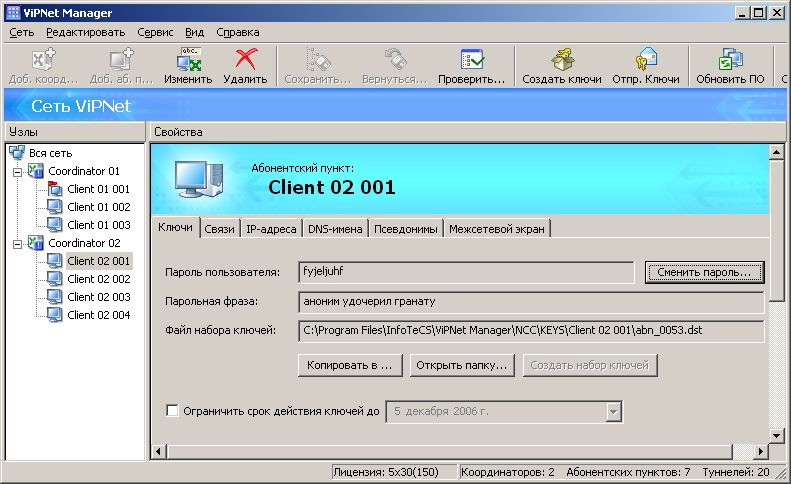Screen dimensions: 791x484
Task: Click the Client 01 001 computer icon
Action: click(54, 189)
